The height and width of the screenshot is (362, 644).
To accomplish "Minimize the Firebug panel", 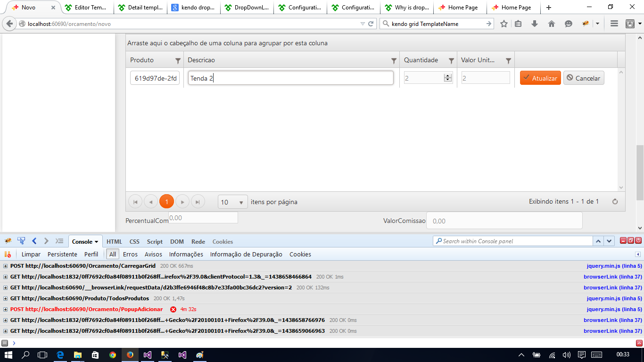I will (623, 241).
